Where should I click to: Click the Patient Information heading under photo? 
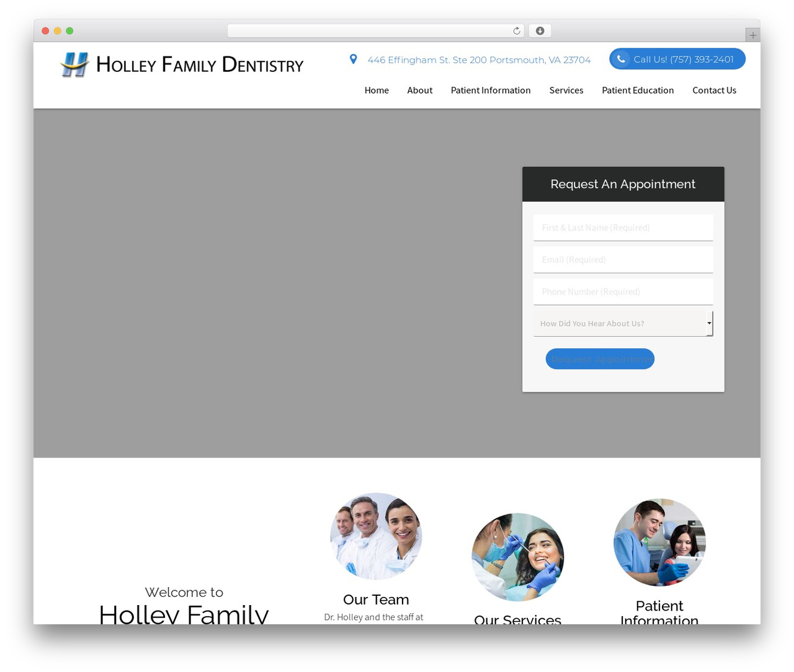[659, 612]
